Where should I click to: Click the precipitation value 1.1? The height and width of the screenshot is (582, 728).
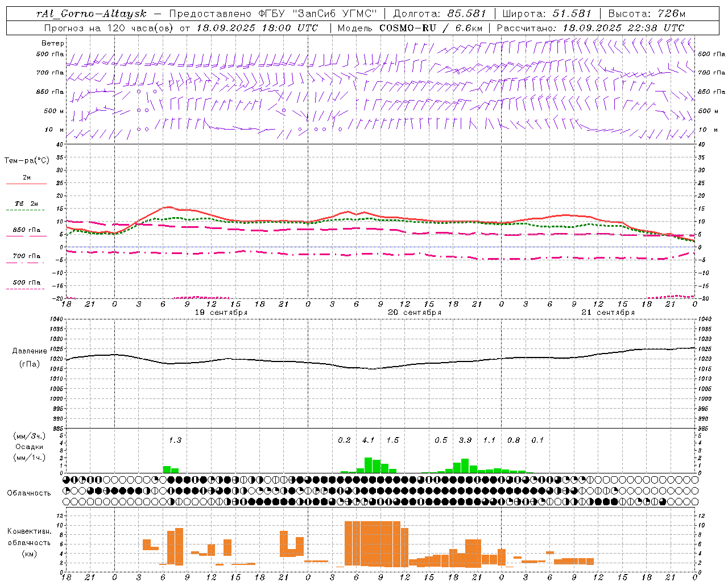489,440
